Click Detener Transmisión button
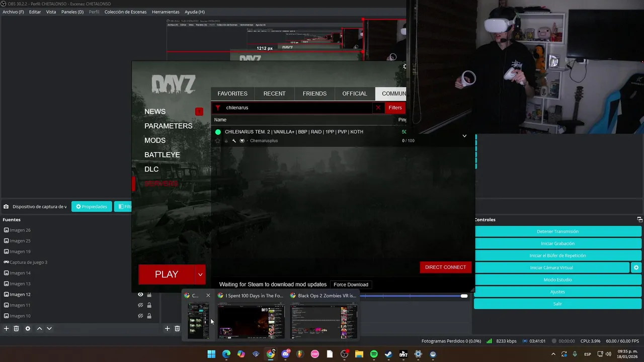The width and height of the screenshot is (644, 362). (x=557, y=231)
